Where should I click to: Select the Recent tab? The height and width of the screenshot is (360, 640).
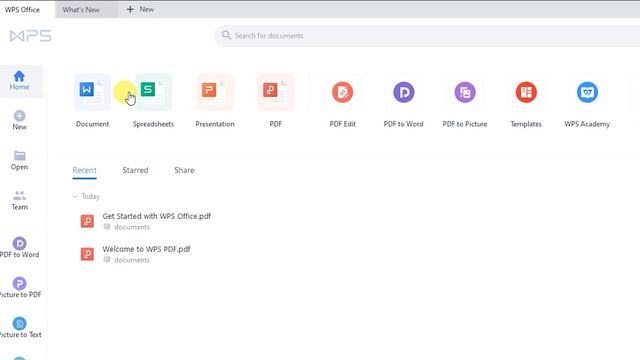tap(84, 170)
